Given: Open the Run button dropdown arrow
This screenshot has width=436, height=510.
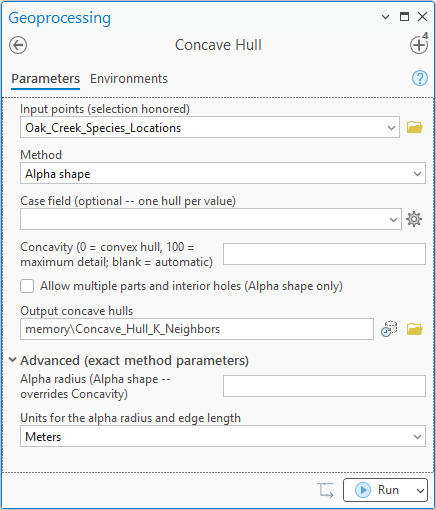Looking at the screenshot, I should 420,490.
